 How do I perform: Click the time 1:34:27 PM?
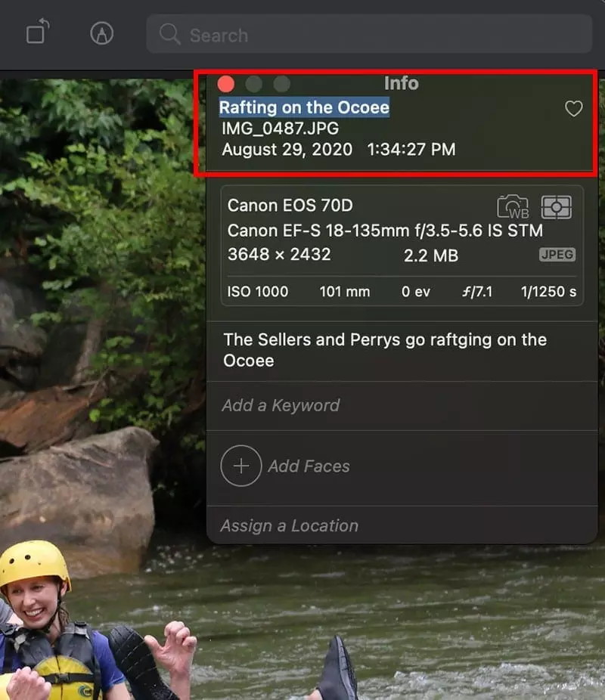pyautogui.click(x=411, y=150)
